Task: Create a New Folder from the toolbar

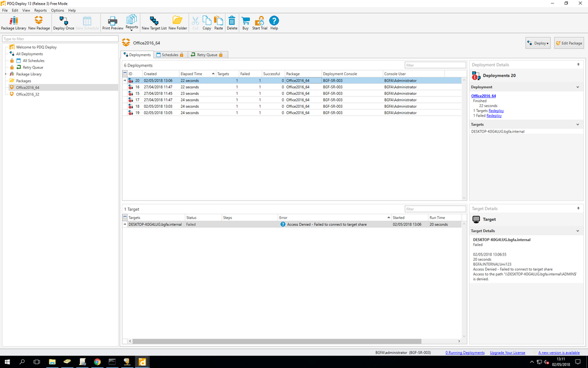Action: pos(178,23)
